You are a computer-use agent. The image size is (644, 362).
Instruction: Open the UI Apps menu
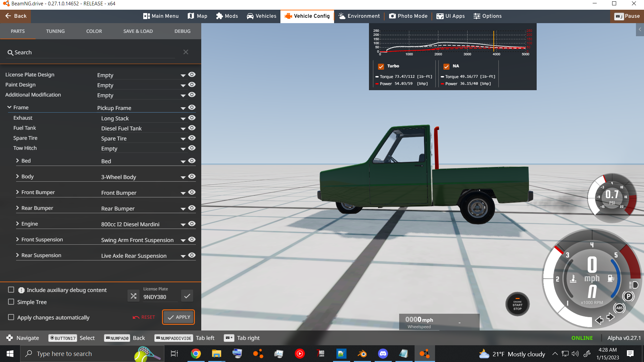(450, 16)
